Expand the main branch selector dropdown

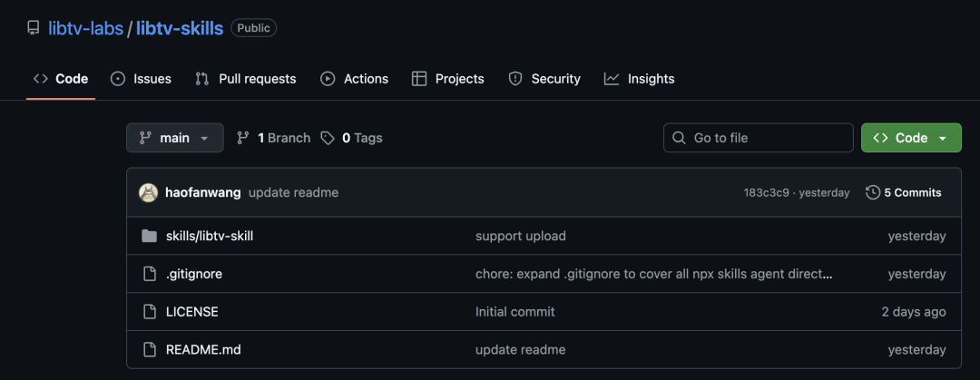click(174, 138)
